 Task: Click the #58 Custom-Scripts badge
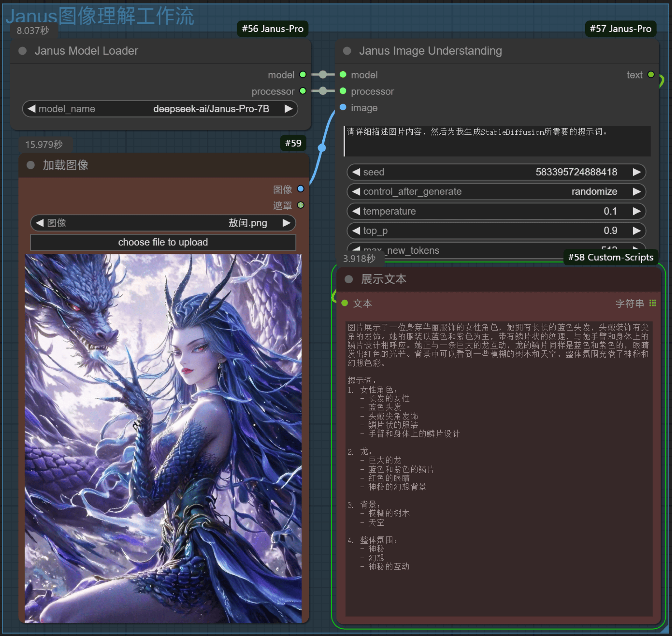click(x=611, y=257)
